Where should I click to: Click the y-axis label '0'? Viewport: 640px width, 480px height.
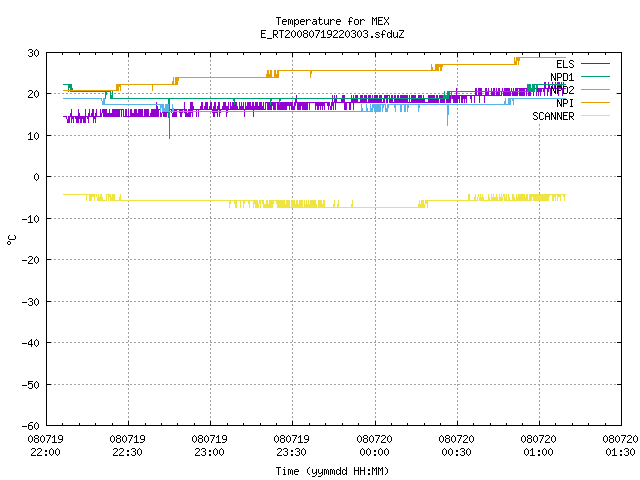(x=37, y=177)
